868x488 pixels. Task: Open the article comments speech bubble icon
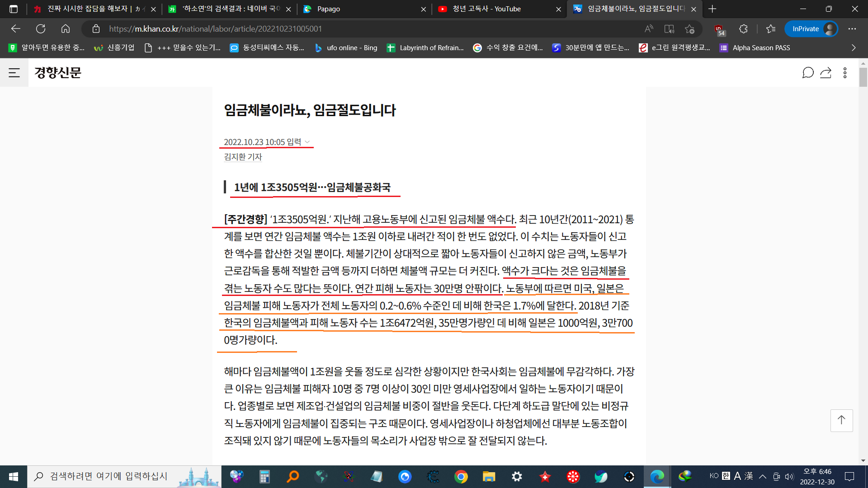coord(807,73)
